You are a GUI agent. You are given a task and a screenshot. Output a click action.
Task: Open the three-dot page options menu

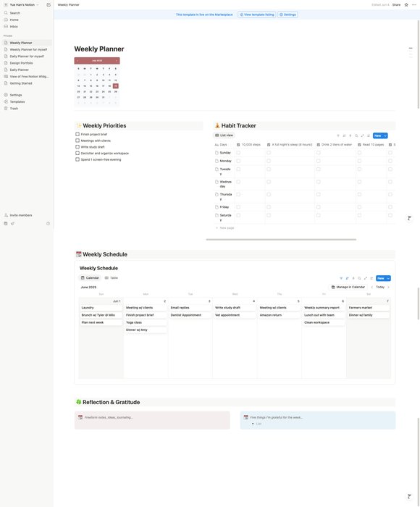(x=414, y=5)
